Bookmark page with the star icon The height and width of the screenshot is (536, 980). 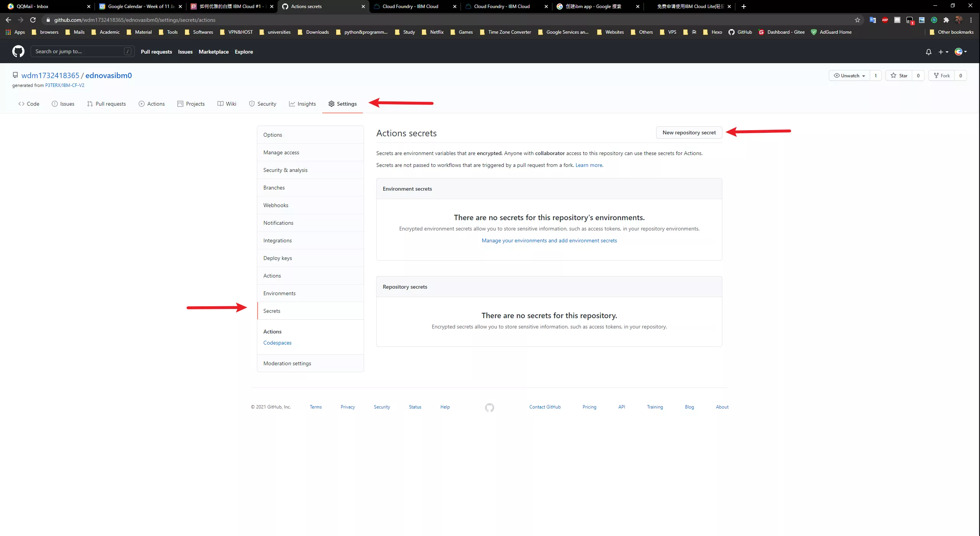pos(857,20)
